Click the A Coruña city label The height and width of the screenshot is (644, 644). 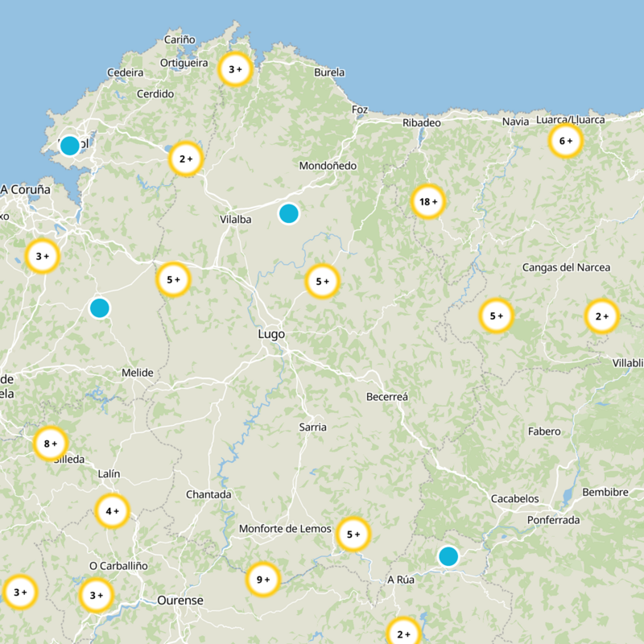(x=26, y=189)
